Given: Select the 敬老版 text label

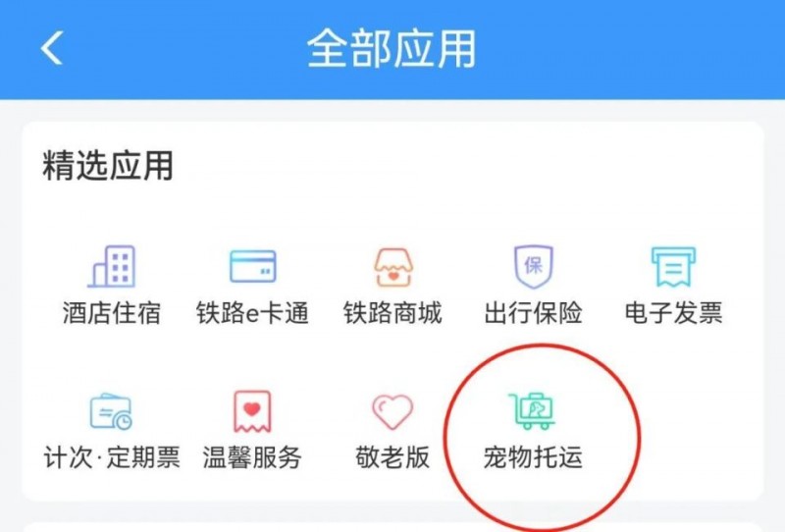Looking at the screenshot, I should tap(392, 457).
